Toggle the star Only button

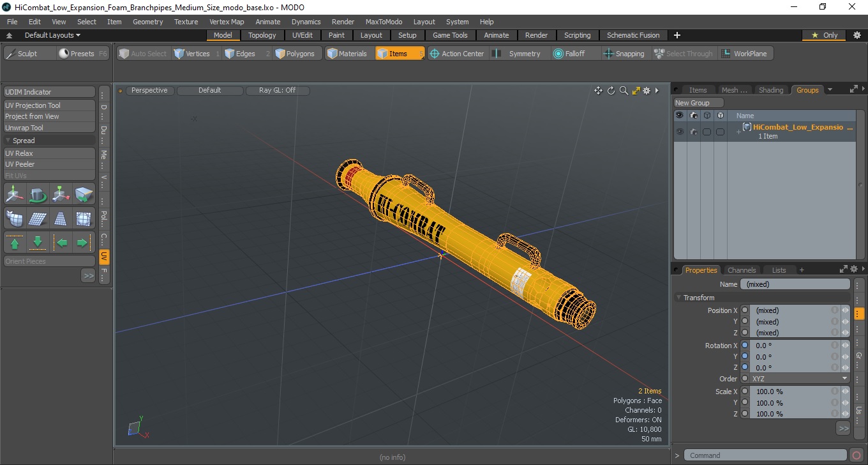tap(824, 35)
